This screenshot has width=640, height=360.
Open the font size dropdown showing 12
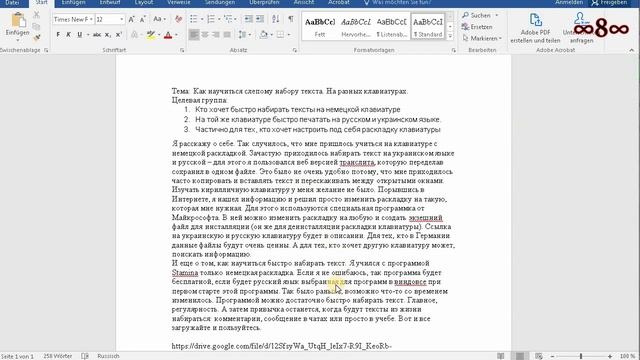pos(121,19)
